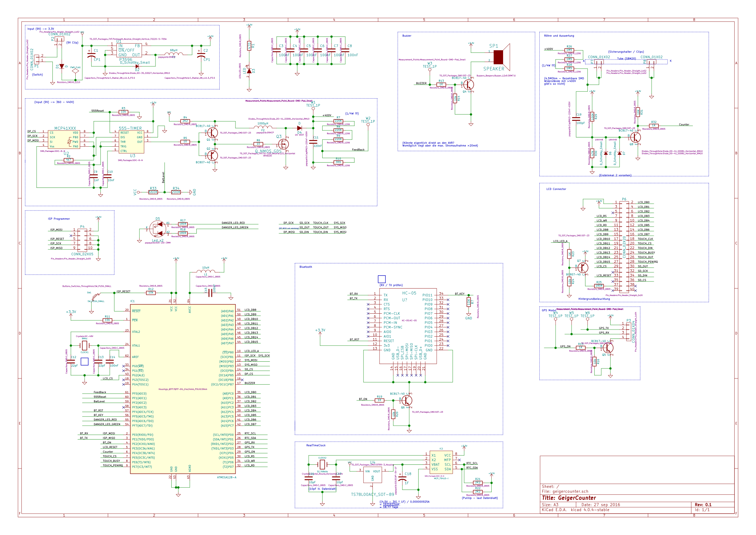
Task: Select the 'Röhre und Auswertung' label
Action: click(559, 36)
